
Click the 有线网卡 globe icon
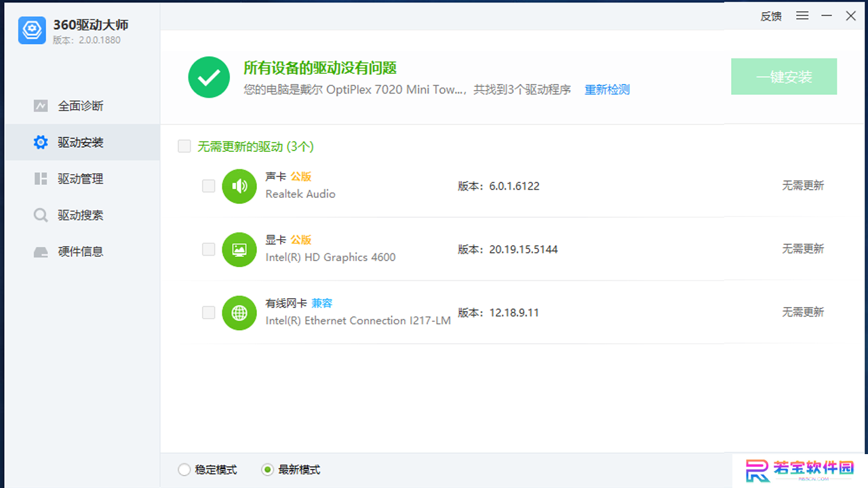pos(239,312)
